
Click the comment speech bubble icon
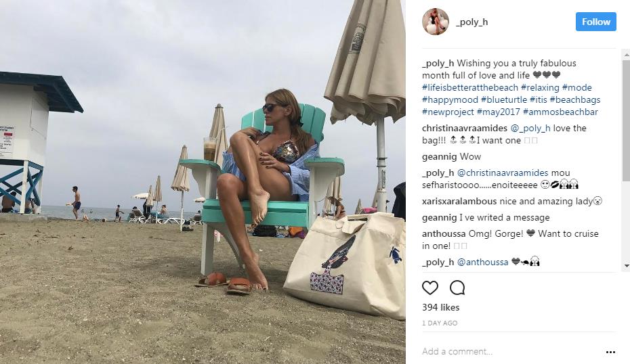[x=457, y=288]
